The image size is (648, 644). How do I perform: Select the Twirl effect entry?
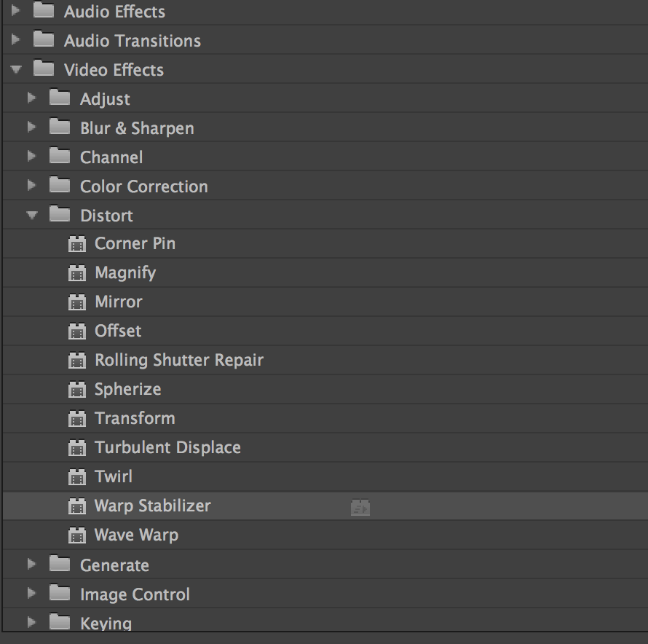pyautogui.click(x=114, y=477)
